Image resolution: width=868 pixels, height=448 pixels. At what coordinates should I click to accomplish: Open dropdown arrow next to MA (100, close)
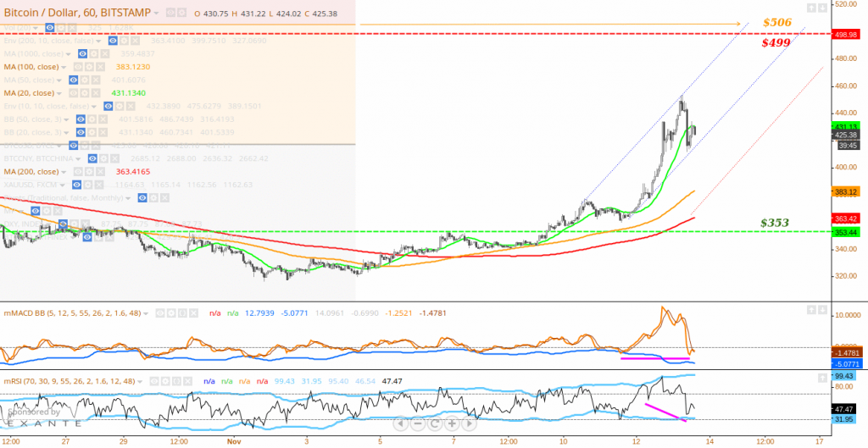[64, 68]
